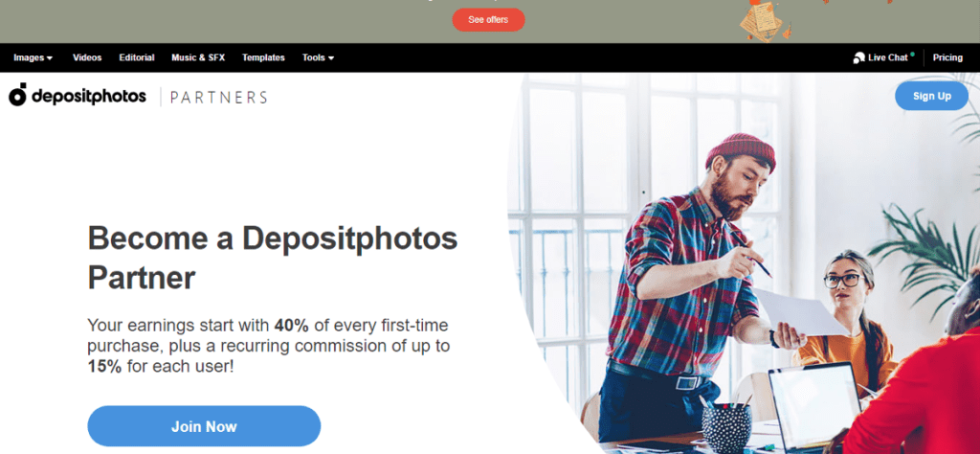980x454 pixels.
Task: Go to the Videos section
Action: coord(87,57)
